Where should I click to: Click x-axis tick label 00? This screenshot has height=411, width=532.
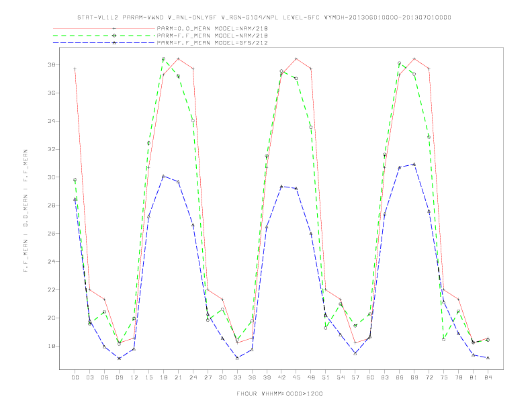tap(75, 377)
